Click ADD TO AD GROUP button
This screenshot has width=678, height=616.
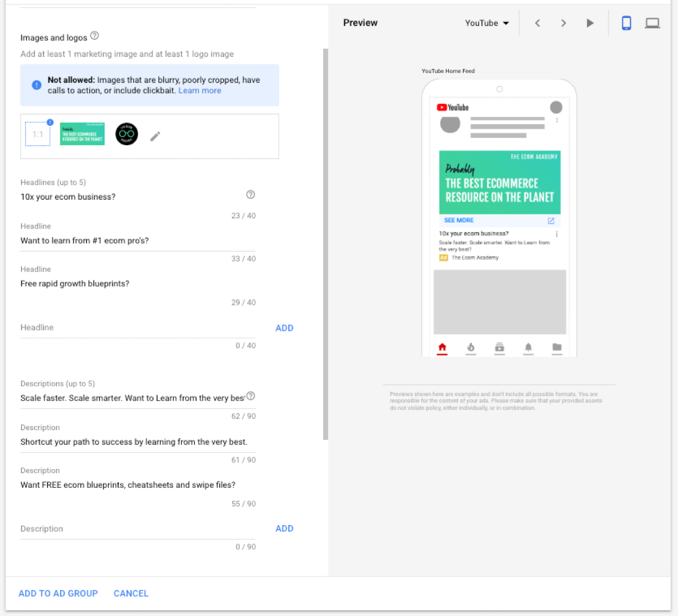58,593
